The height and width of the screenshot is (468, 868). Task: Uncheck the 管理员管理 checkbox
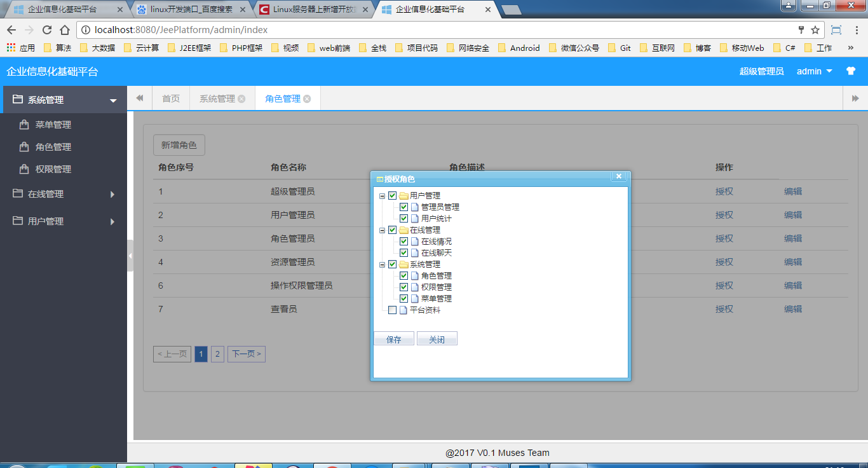[403, 207]
